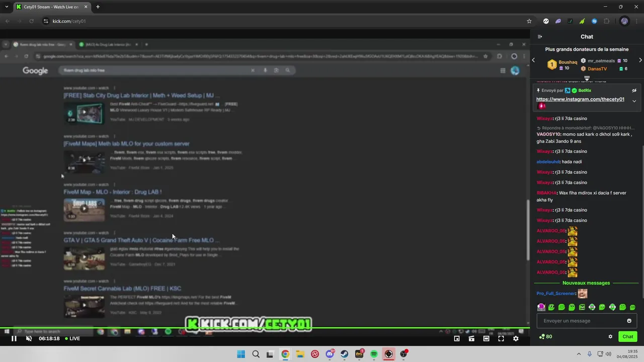Screen dimensions: 644x362
Task: Insert the angry square-face quick emote
Action: click(582, 307)
